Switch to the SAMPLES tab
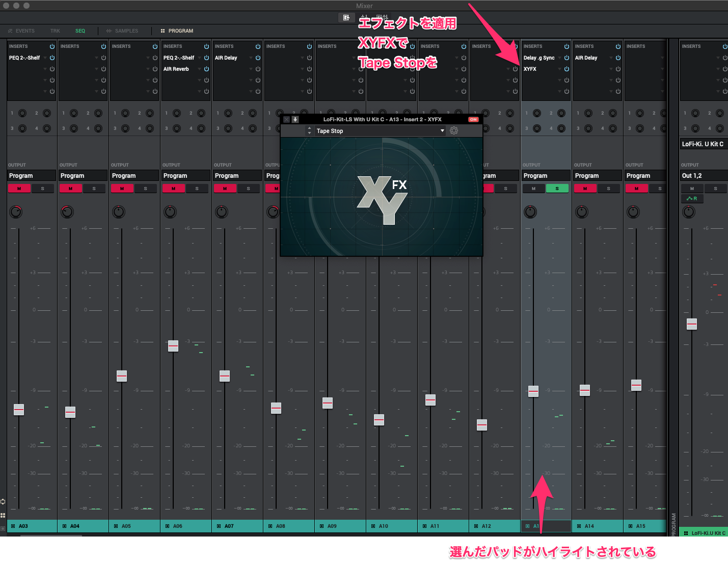This screenshot has height=562, width=728. 122,31
